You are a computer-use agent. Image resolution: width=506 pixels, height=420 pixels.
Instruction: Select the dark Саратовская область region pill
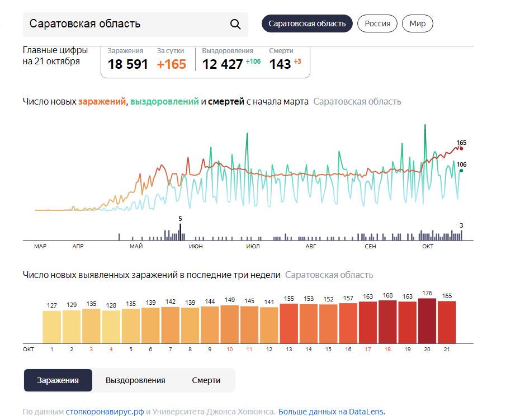click(x=307, y=24)
